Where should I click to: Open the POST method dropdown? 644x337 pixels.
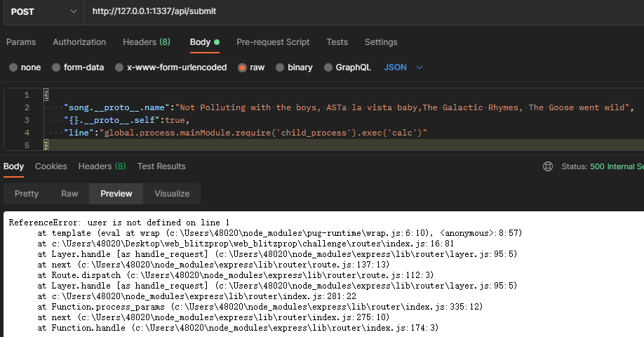click(43, 12)
